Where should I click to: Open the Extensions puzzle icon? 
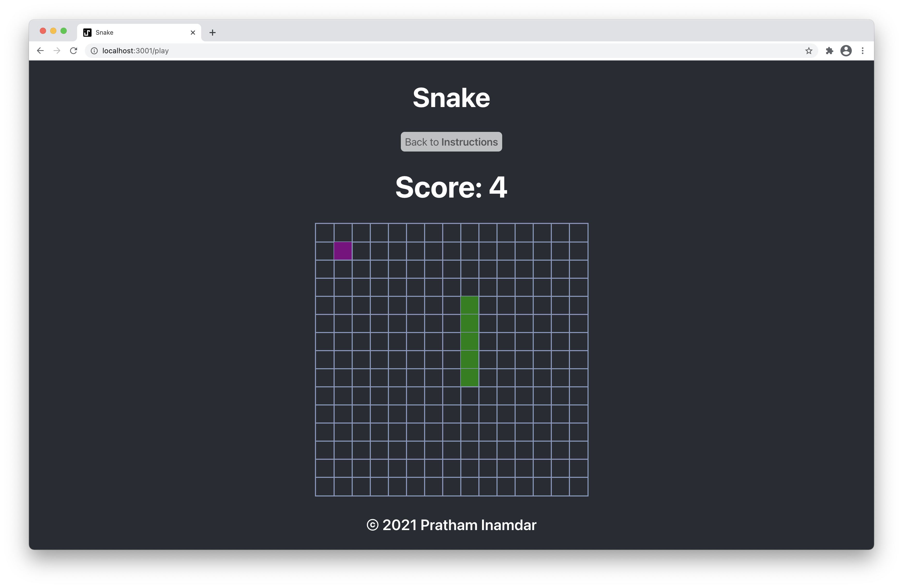(x=829, y=51)
